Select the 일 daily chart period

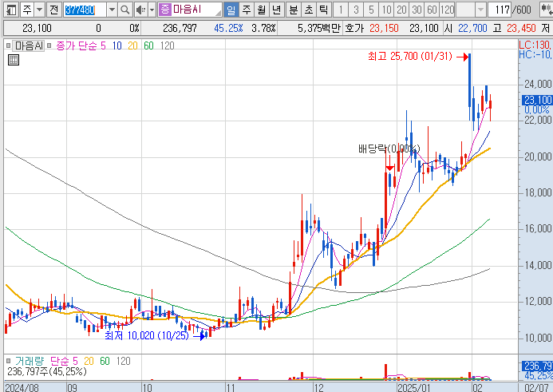(x=231, y=10)
